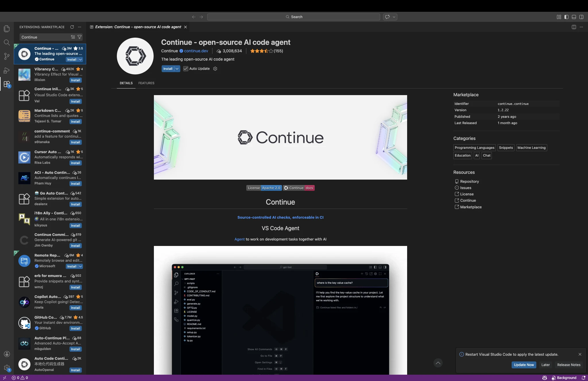Close the Continue extension tab
The height and width of the screenshot is (381, 588).
coord(185,27)
